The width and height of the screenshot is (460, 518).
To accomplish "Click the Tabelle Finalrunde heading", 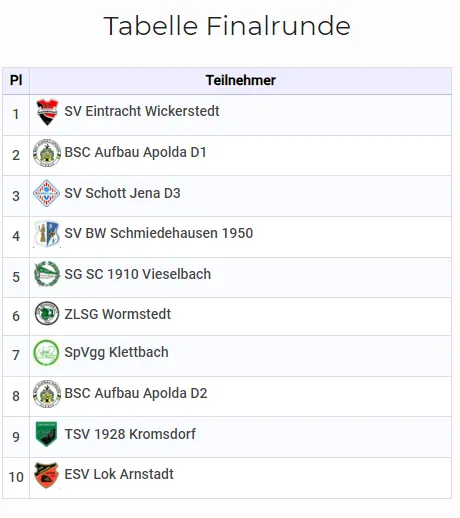I will coord(227,26).
